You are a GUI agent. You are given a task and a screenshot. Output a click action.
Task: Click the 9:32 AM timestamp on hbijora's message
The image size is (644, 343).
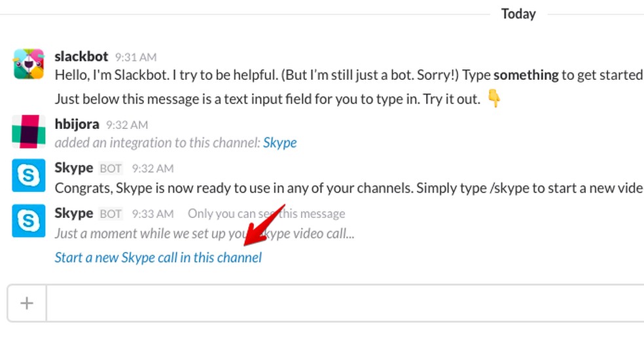tap(127, 124)
